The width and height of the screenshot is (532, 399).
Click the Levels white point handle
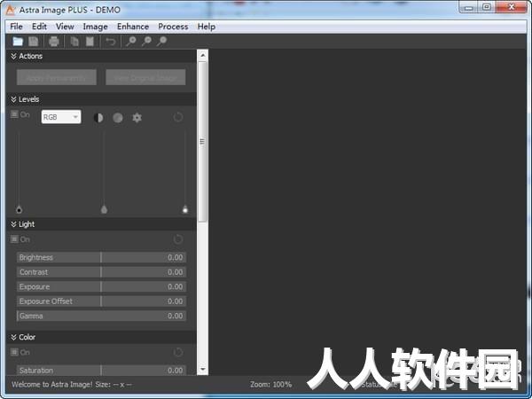(185, 209)
